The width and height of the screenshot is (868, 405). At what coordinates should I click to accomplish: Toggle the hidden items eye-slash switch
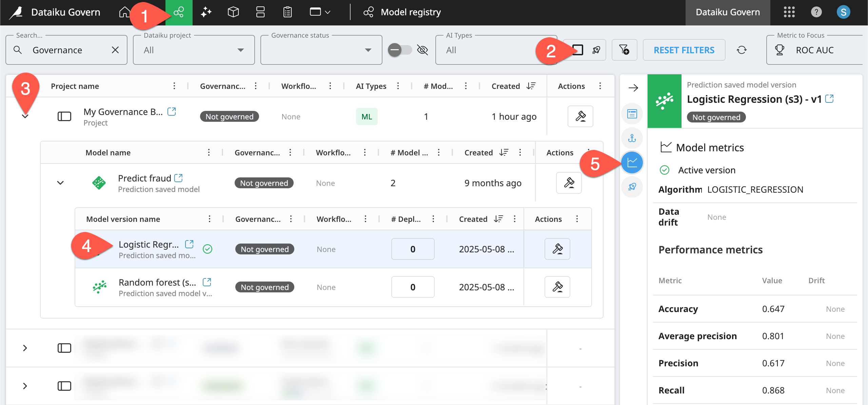point(400,50)
